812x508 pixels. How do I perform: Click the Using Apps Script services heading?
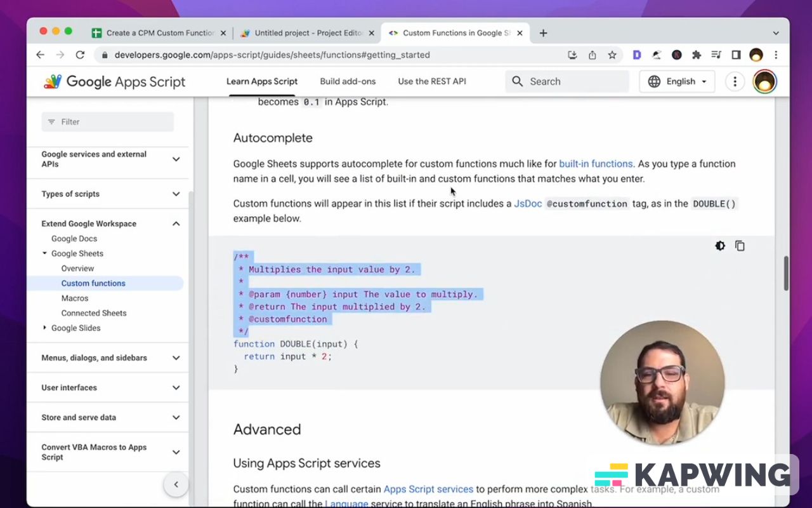(306, 464)
